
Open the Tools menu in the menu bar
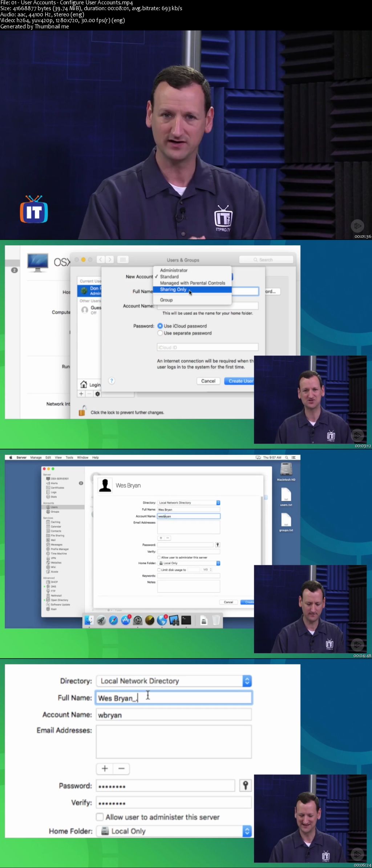[69, 457]
